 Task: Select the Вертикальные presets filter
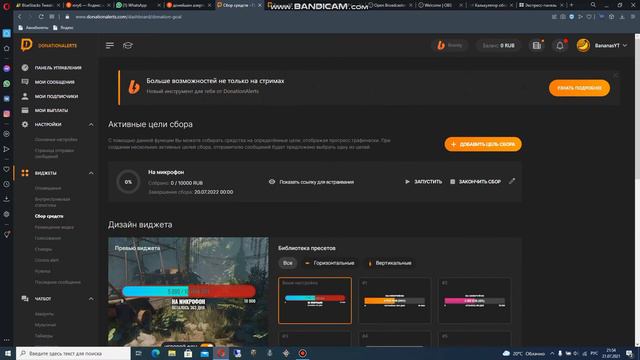(x=390, y=263)
